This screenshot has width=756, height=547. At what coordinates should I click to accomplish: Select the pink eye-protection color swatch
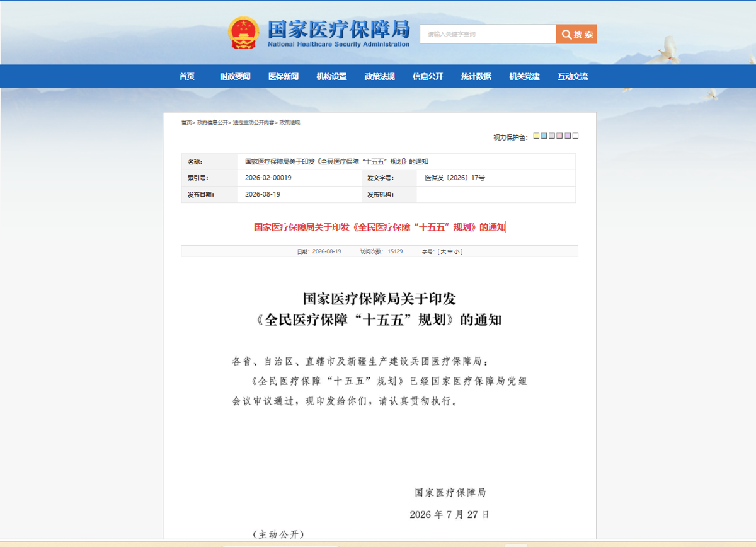pyautogui.click(x=559, y=135)
